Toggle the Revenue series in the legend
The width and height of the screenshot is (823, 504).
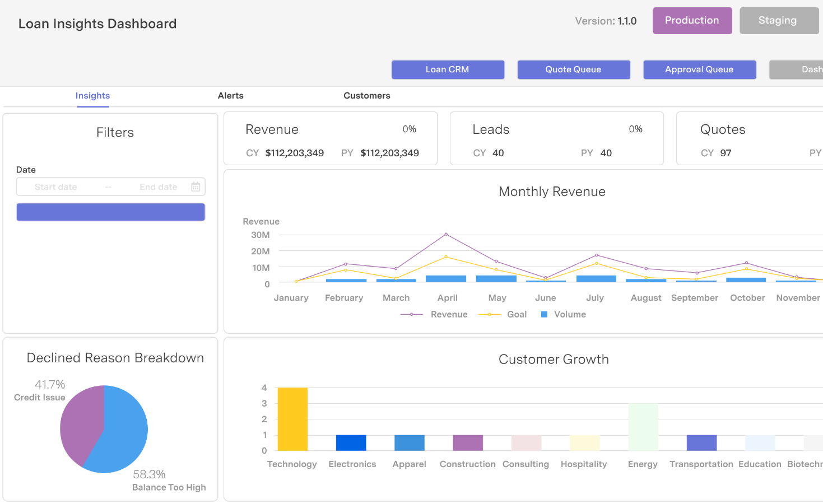point(434,315)
